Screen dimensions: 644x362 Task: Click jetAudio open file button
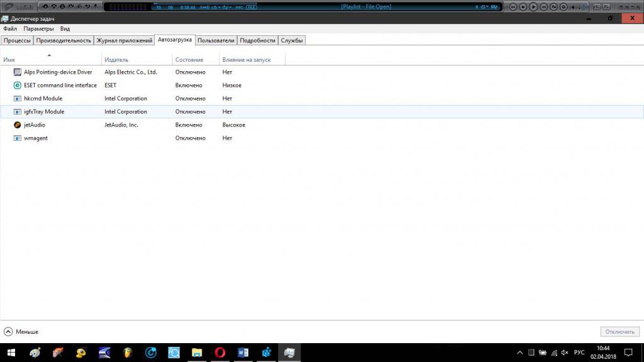(x=553, y=6)
